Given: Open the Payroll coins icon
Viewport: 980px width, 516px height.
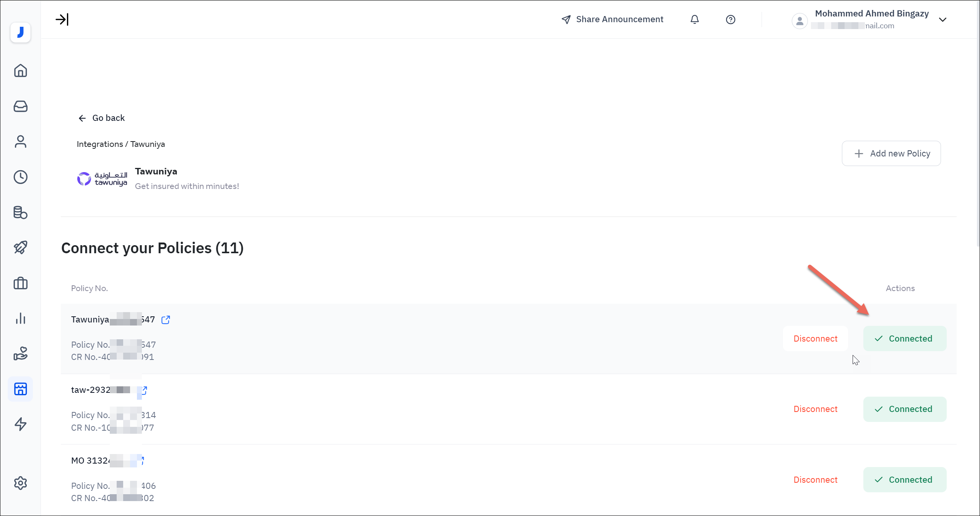Looking at the screenshot, I should (x=21, y=212).
